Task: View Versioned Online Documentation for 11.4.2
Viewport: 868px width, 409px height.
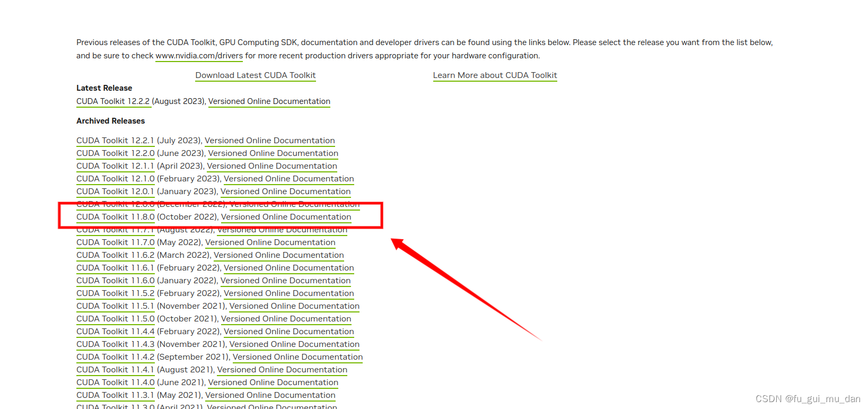Action: (298, 357)
